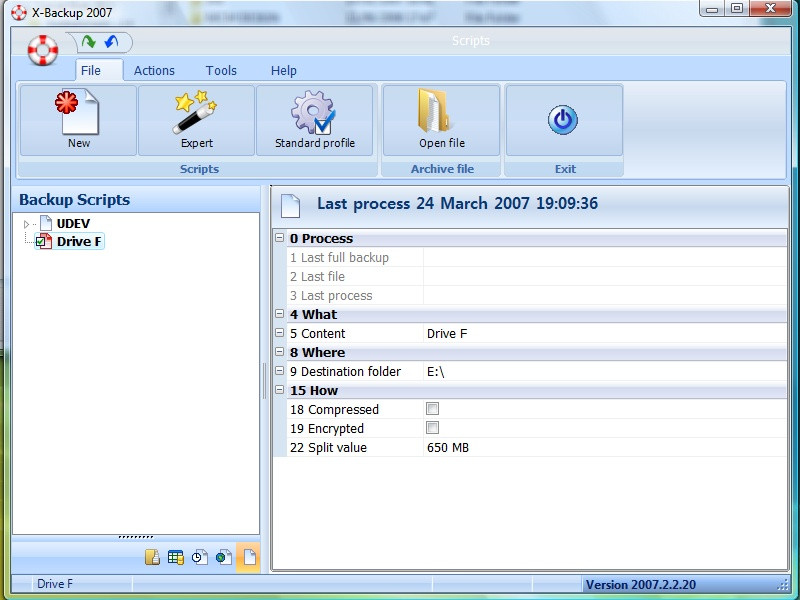800x600 pixels.
Task: Click the blue undo arrow
Action: [x=111, y=41]
